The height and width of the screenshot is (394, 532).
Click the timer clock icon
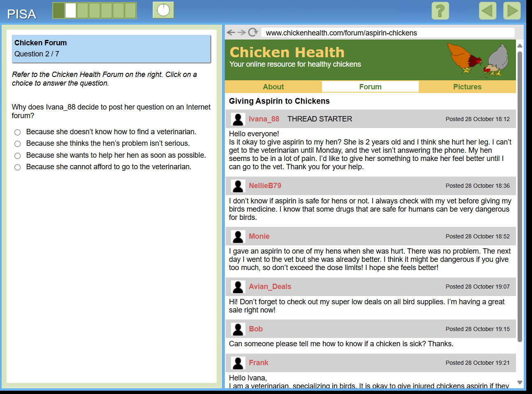click(x=163, y=10)
